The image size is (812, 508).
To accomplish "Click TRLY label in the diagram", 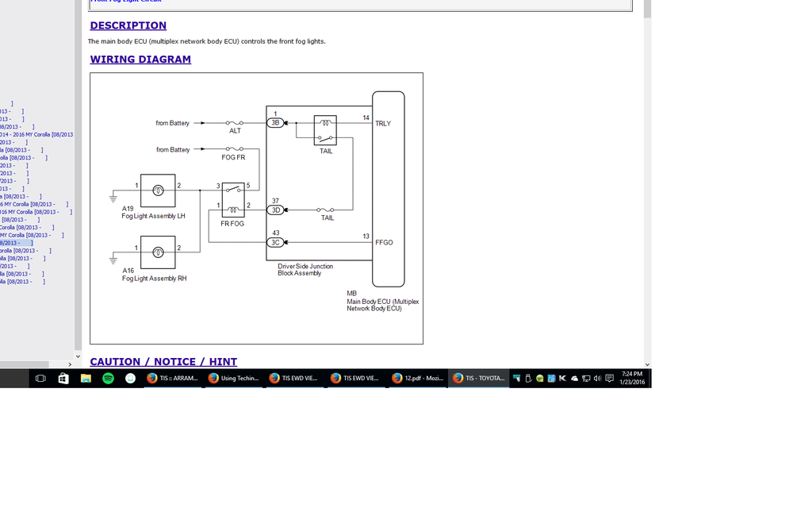I will (x=383, y=123).
